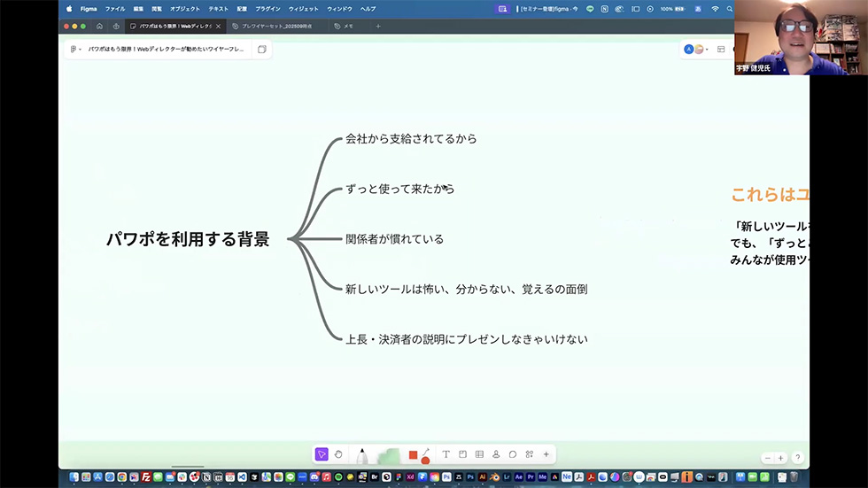Open the プラグイン menu
The image size is (868, 488).
tap(267, 9)
